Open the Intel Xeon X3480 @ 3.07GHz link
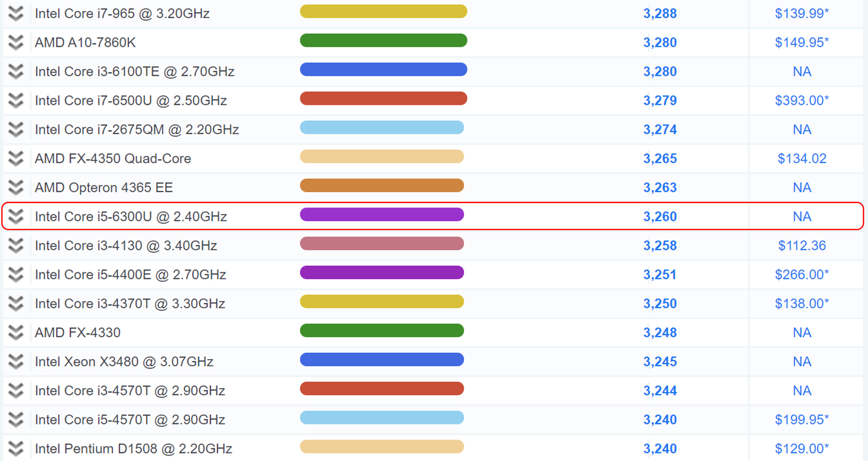 (x=124, y=362)
